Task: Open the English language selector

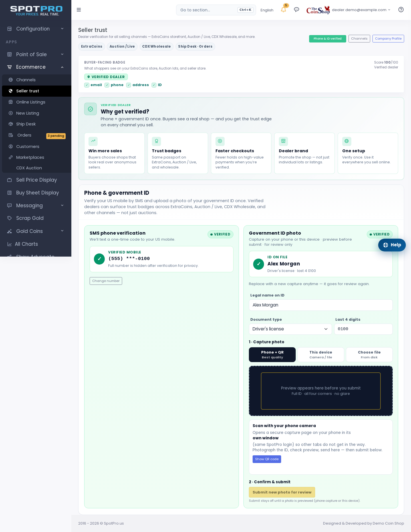Action: point(267,10)
